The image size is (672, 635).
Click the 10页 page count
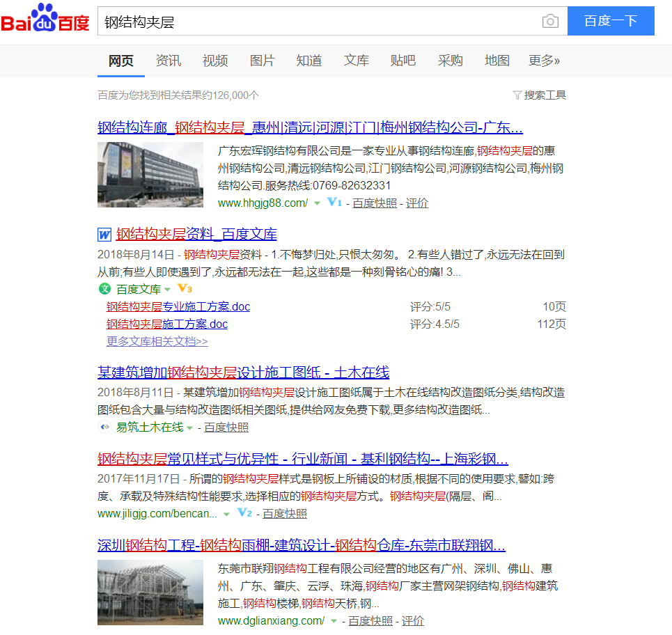coord(554,306)
